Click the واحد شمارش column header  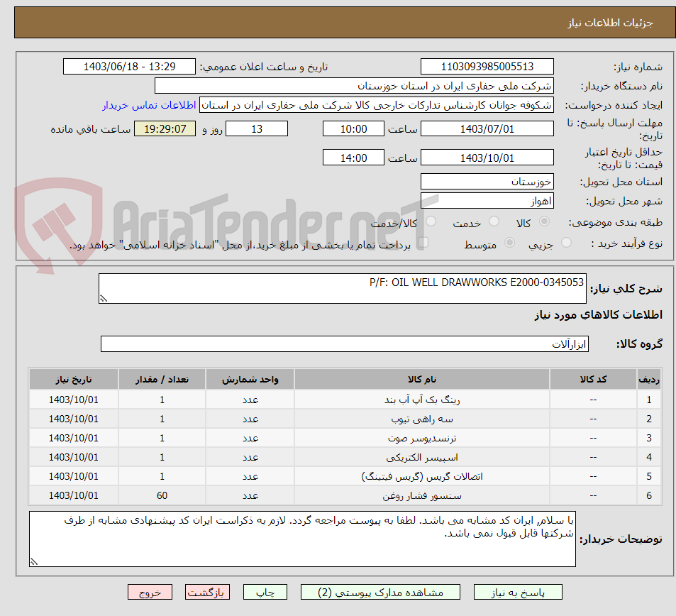[250, 379]
